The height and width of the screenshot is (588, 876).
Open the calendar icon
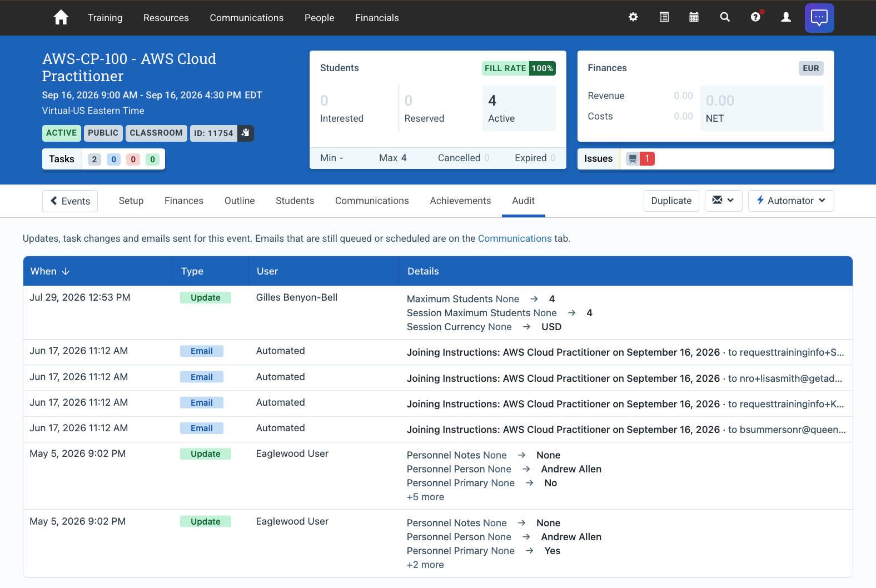point(694,17)
